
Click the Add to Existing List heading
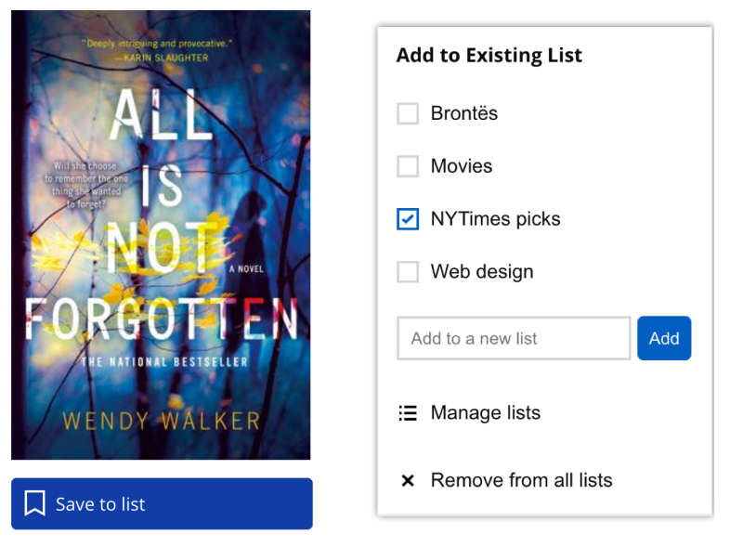coord(489,55)
